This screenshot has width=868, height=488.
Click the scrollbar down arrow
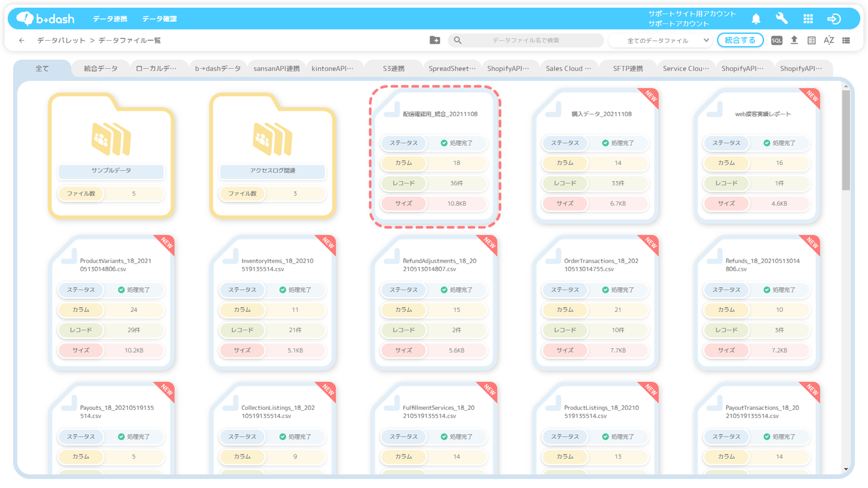coord(846,469)
